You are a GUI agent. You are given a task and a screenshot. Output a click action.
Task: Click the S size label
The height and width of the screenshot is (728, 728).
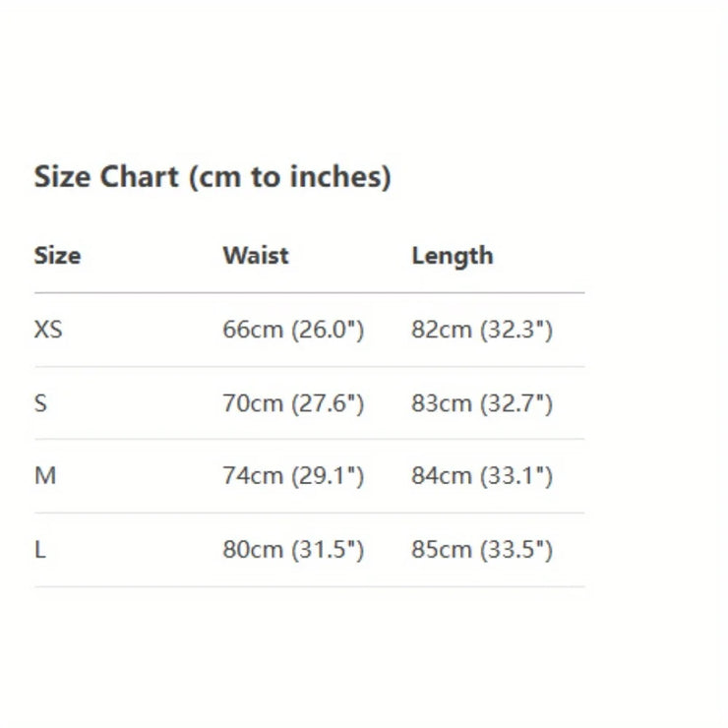click(40, 403)
